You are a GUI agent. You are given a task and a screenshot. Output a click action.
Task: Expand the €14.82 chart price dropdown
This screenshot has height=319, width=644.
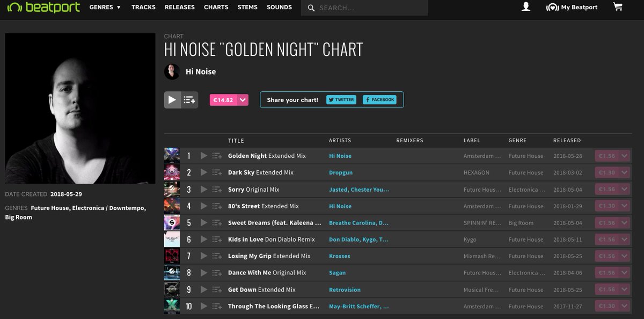coord(243,99)
